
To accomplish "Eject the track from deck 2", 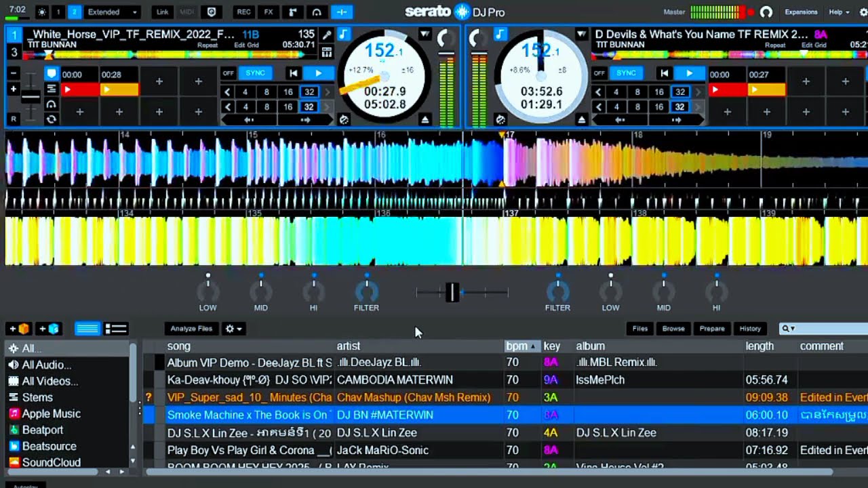I will [581, 119].
